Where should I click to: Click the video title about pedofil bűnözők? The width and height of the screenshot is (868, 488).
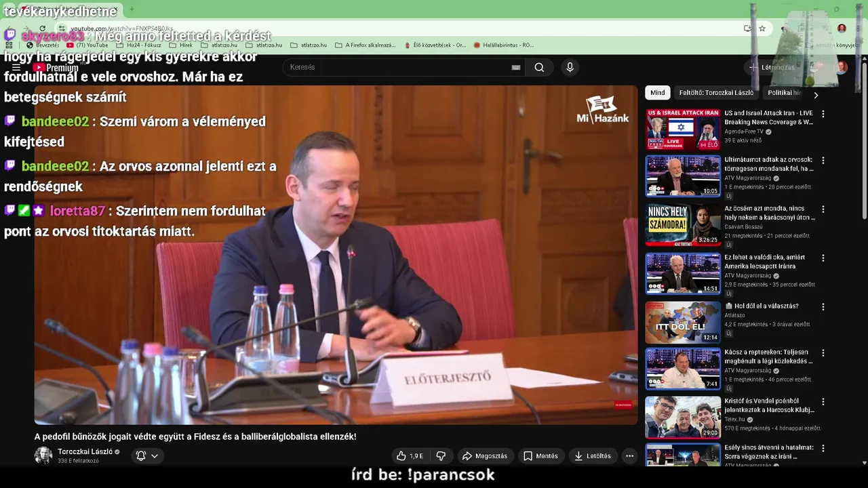click(x=195, y=436)
